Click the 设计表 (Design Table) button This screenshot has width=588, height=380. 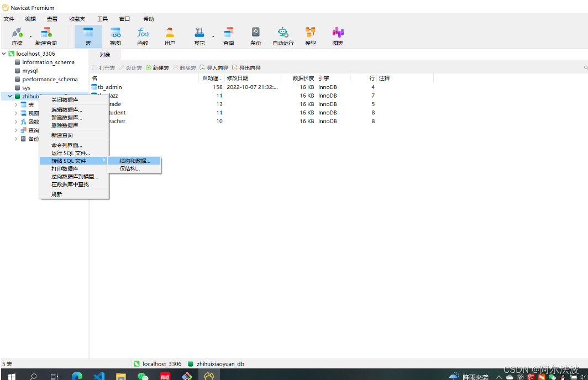click(130, 68)
